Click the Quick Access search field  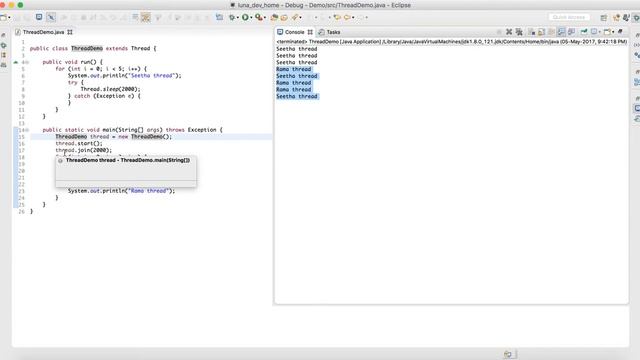point(569,17)
